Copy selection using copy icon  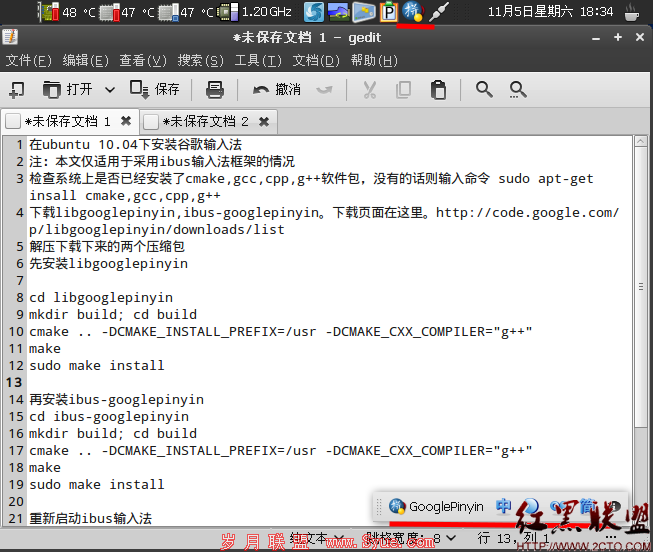click(403, 90)
